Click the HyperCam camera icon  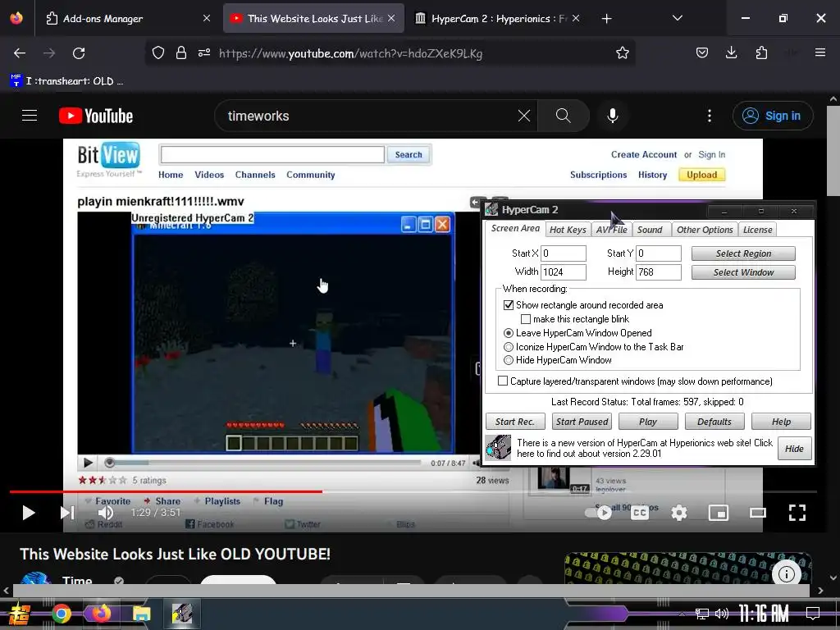498,447
